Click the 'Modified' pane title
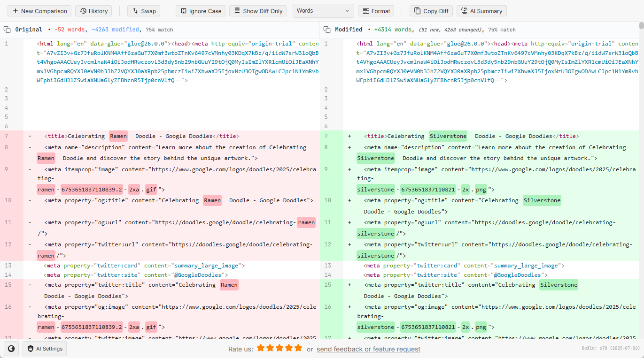 [349, 30]
